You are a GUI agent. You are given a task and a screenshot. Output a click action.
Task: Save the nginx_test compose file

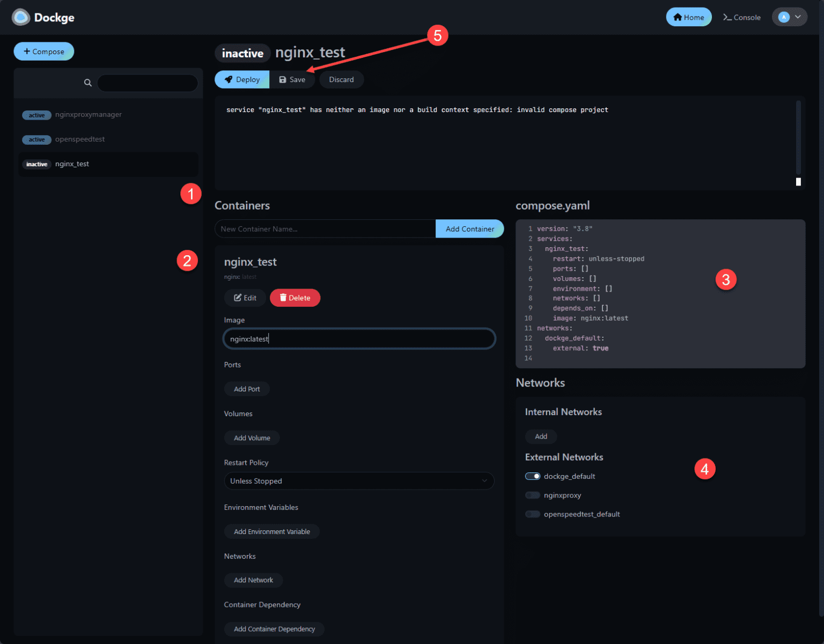pos(292,79)
